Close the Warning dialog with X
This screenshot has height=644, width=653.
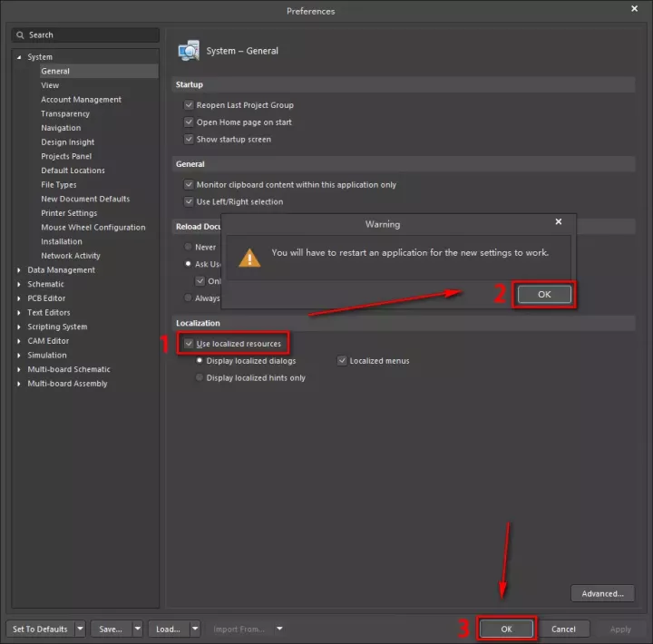(559, 222)
